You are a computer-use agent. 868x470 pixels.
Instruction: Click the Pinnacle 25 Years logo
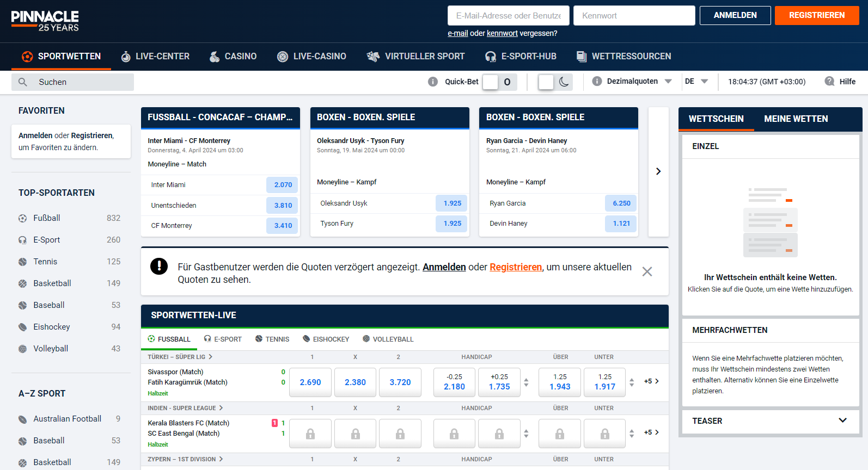click(45, 21)
